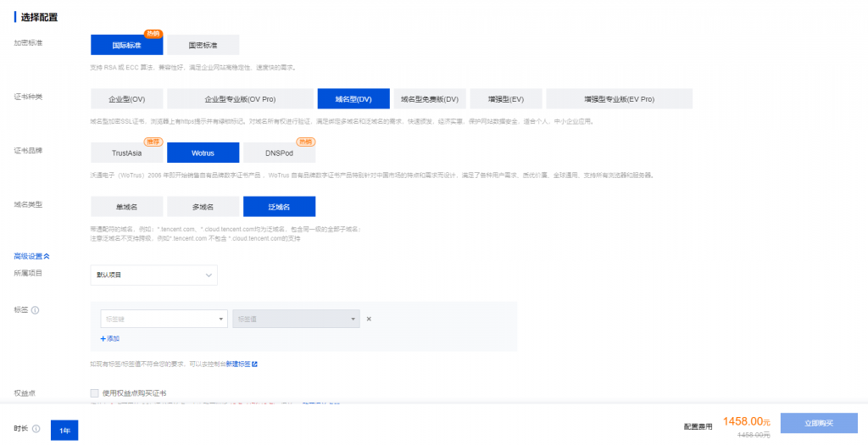Click the 热销 badge on DNSPod
The image size is (868, 445).
coord(305,142)
